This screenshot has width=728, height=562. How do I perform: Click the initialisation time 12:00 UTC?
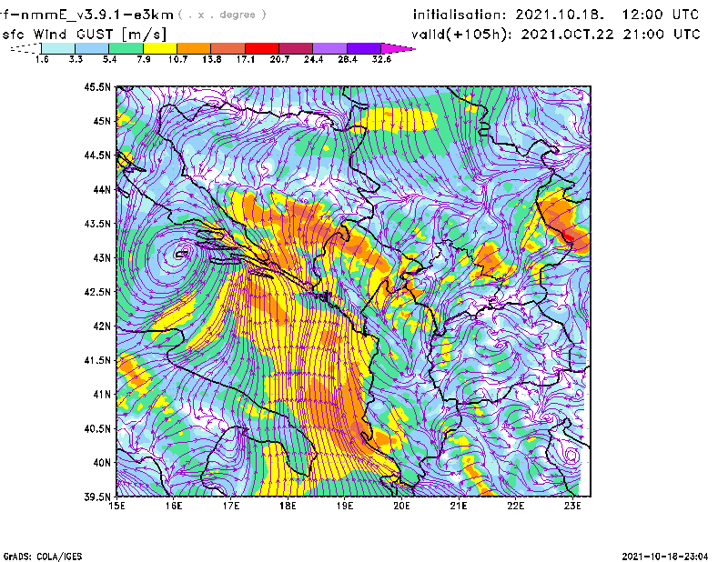click(661, 15)
